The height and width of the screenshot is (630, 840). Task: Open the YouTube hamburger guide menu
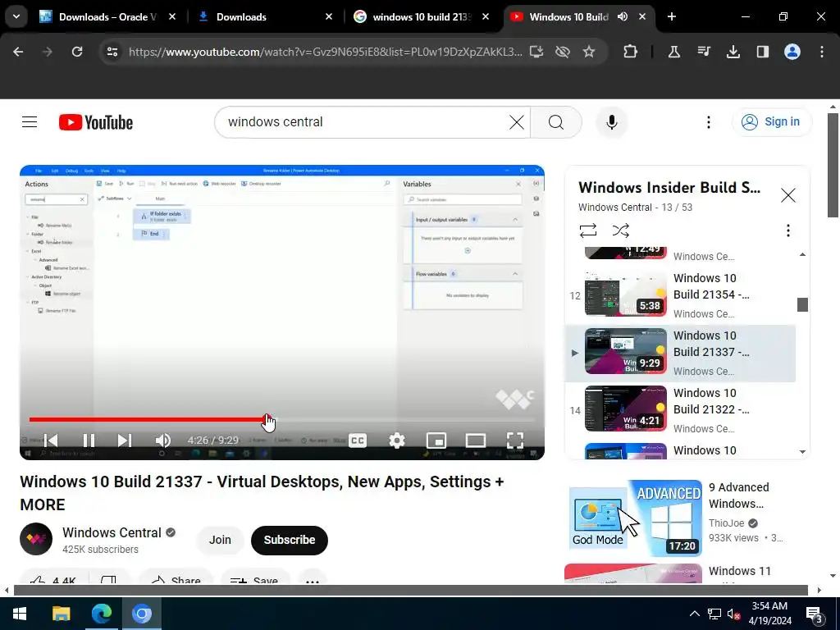coord(30,122)
